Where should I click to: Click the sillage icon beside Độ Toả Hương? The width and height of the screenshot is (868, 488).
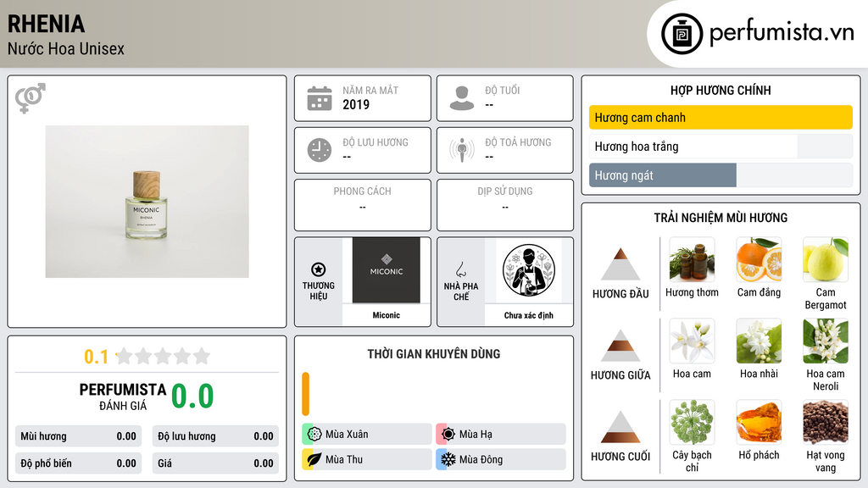[x=462, y=150]
